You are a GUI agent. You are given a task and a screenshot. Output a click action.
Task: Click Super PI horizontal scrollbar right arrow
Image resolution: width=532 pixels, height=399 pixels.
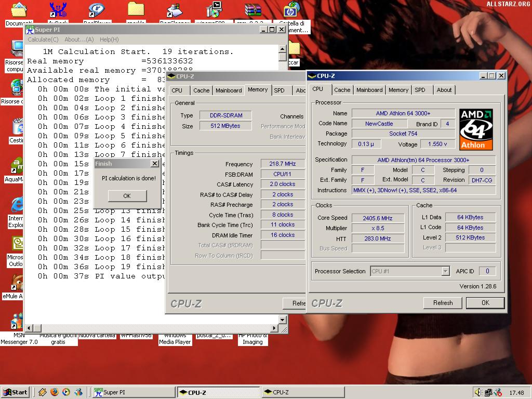click(274, 328)
